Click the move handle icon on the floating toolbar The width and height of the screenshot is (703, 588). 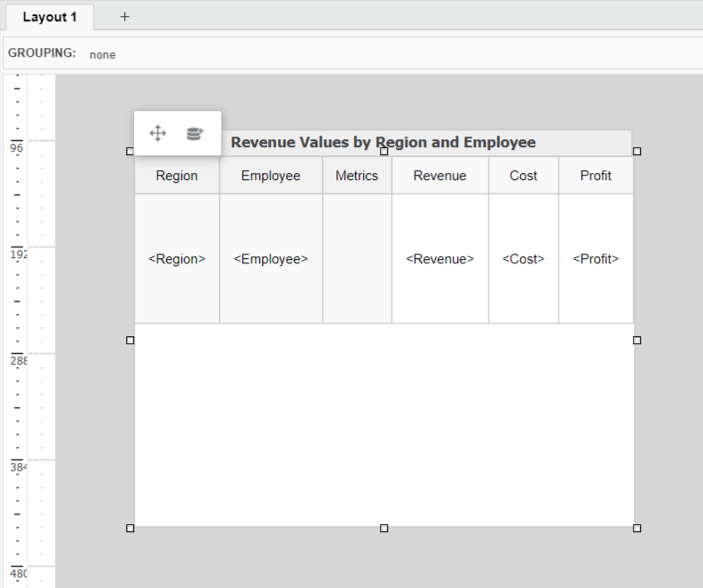158,133
